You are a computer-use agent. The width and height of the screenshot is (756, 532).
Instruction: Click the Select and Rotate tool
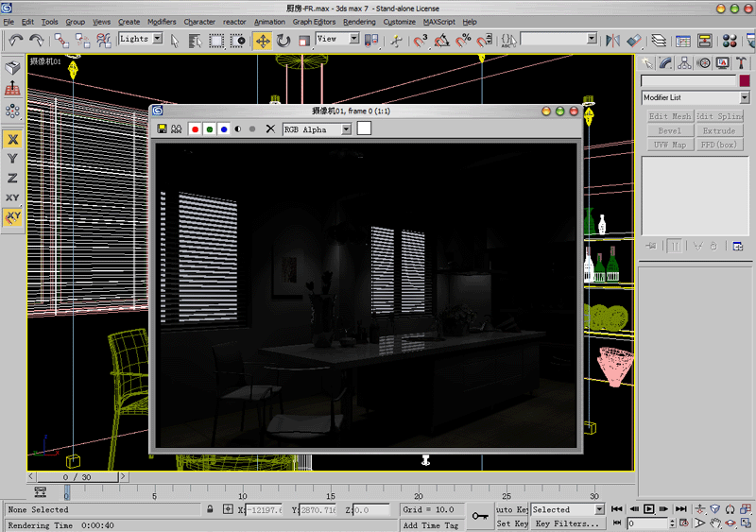coord(283,41)
